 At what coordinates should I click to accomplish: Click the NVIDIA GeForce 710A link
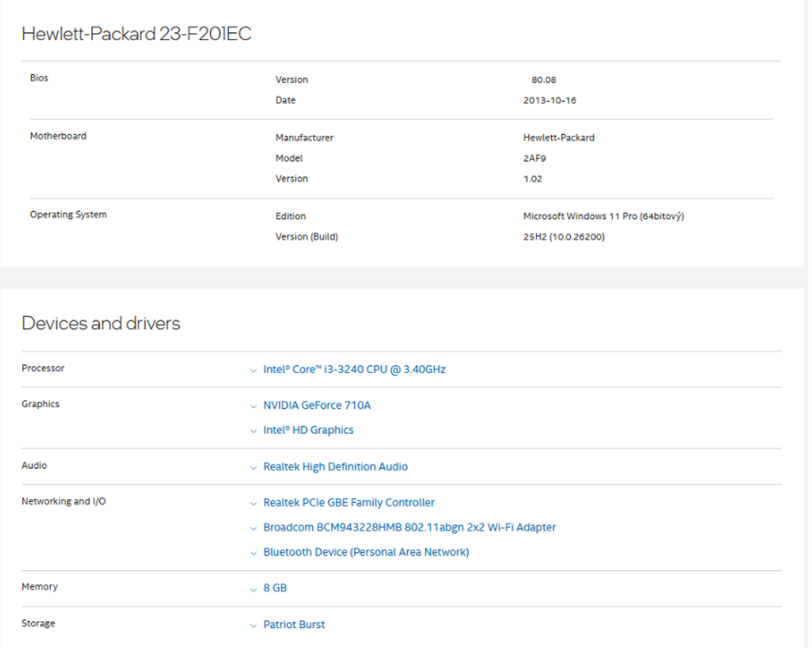[317, 406]
